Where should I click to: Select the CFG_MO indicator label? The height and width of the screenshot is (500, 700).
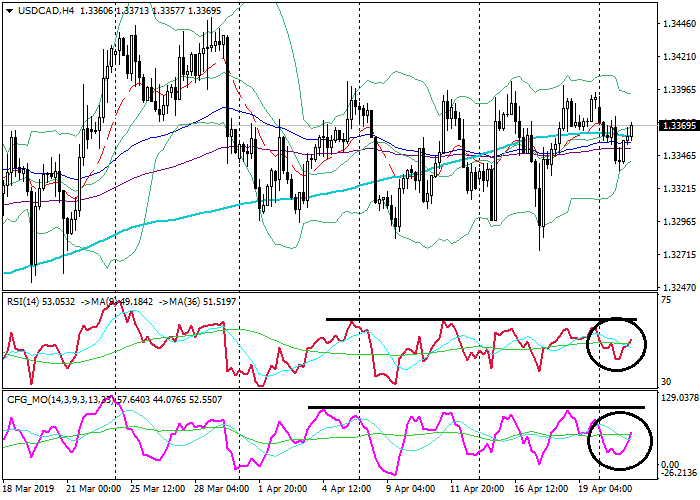point(26,400)
